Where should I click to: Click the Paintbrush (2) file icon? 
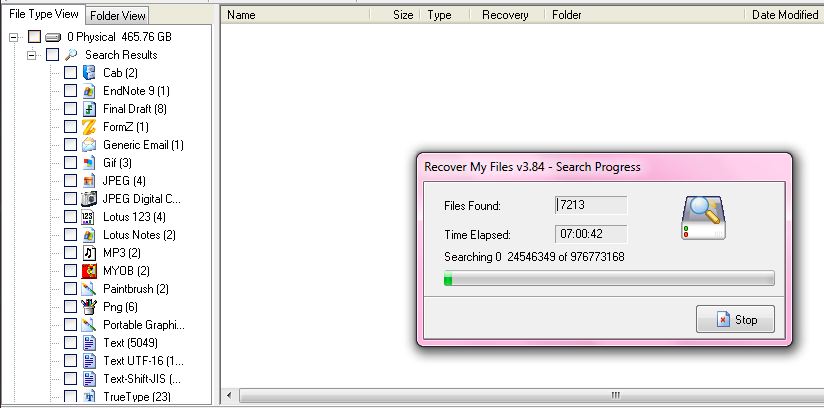(89, 289)
